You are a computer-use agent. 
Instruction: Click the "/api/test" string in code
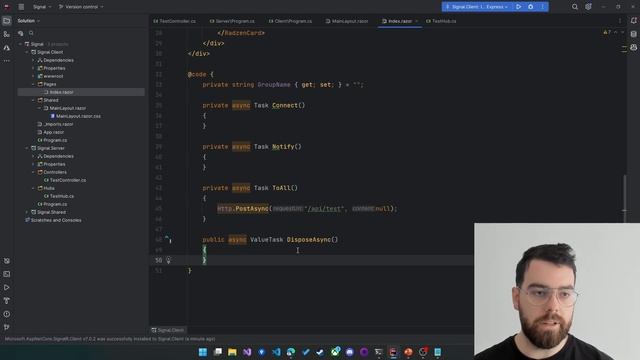pyautogui.click(x=324, y=209)
